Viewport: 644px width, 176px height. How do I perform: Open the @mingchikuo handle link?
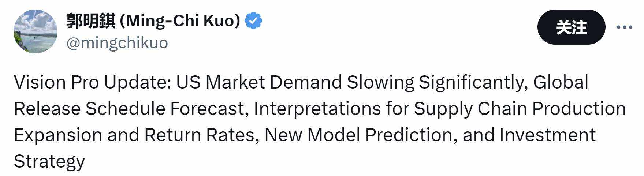coord(117,43)
